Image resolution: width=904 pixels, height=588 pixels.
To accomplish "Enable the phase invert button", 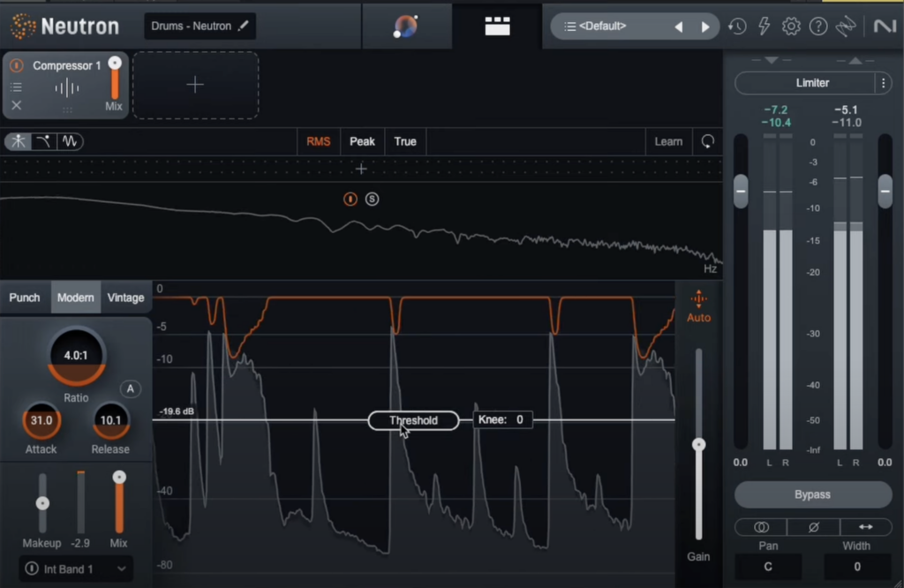I will (x=812, y=526).
